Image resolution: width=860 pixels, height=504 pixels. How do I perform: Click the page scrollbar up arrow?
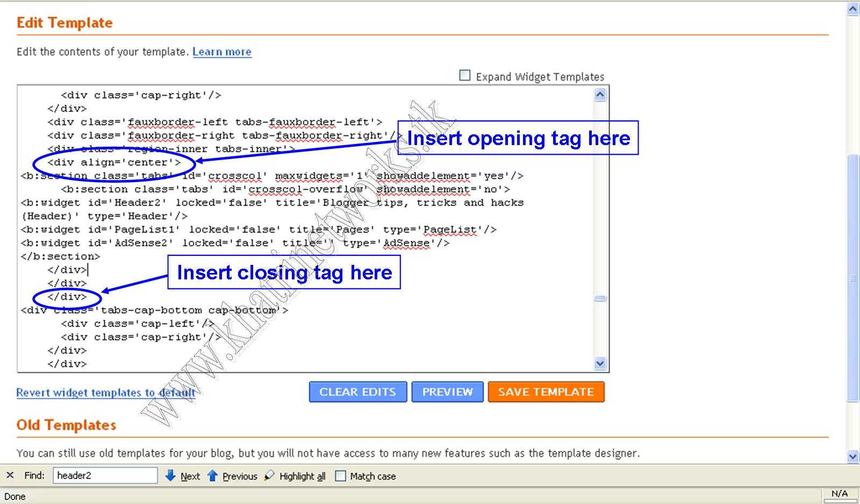tap(853, 9)
